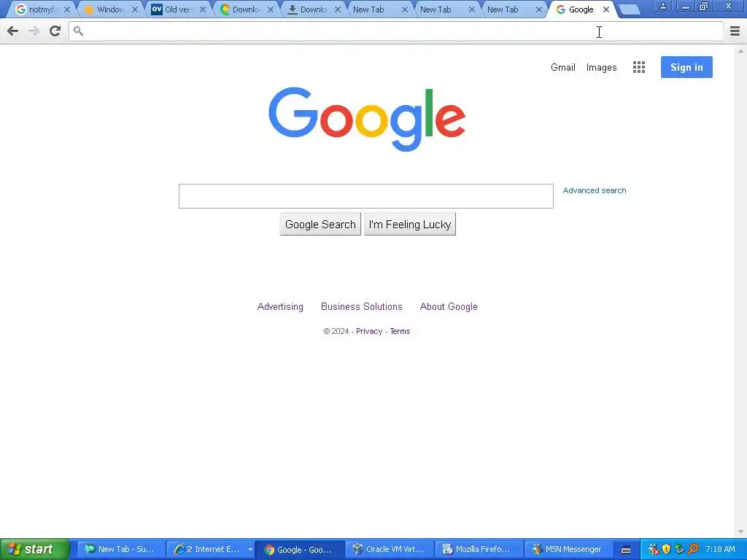Click the security shield tray icon

click(666, 550)
